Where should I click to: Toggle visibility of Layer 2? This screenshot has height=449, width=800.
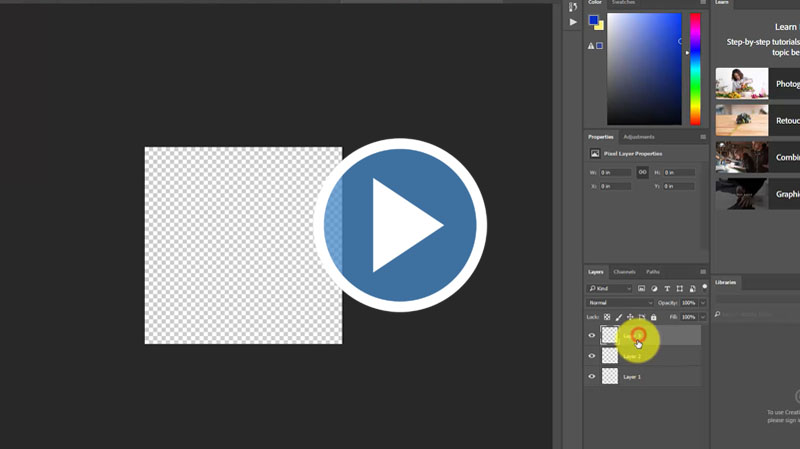pyautogui.click(x=592, y=356)
